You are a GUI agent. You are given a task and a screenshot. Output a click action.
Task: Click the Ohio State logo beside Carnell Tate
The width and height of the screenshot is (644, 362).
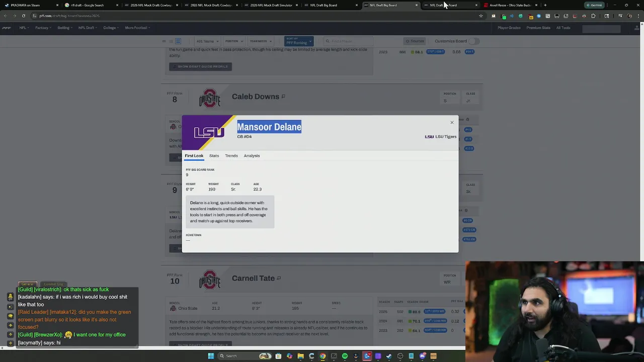pyautogui.click(x=209, y=280)
